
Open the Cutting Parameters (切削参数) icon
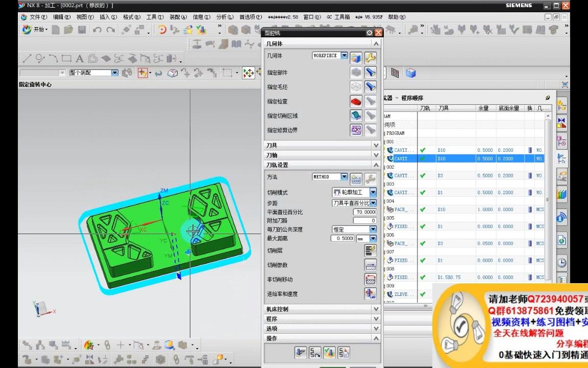pos(370,265)
